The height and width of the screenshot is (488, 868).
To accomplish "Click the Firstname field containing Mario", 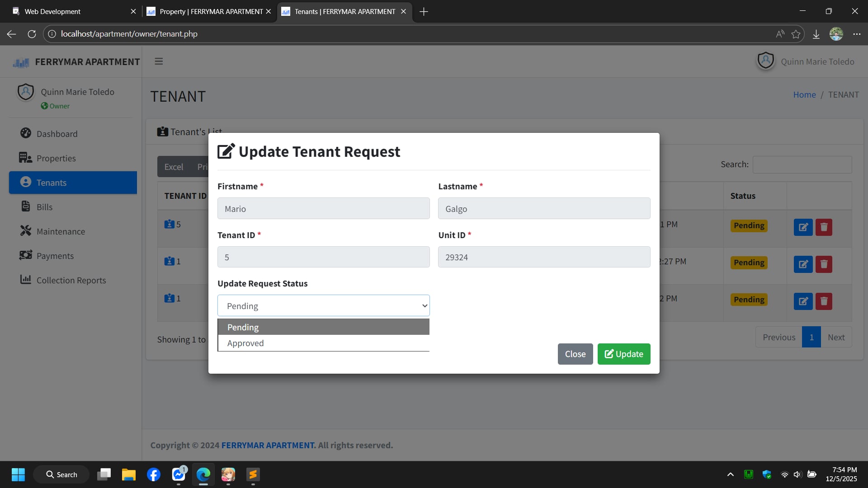I will tap(323, 208).
